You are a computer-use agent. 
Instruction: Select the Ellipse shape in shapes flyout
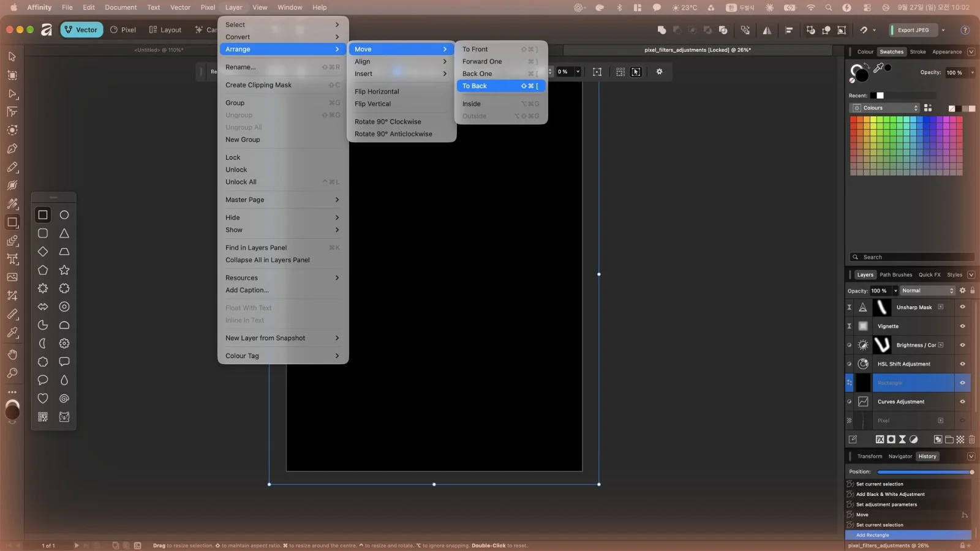[x=64, y=215]
